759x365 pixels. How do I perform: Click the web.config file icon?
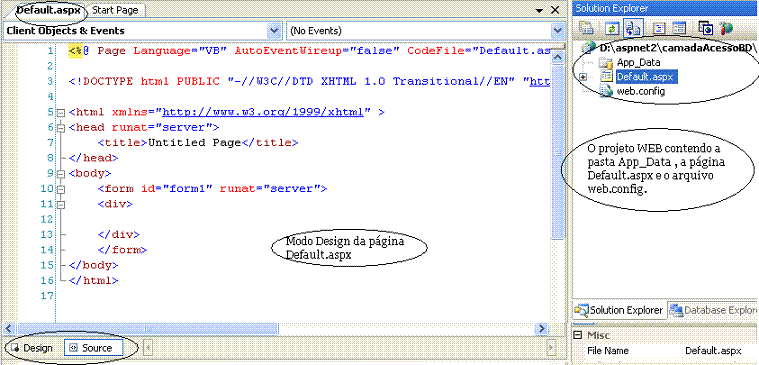click(607, 91)
